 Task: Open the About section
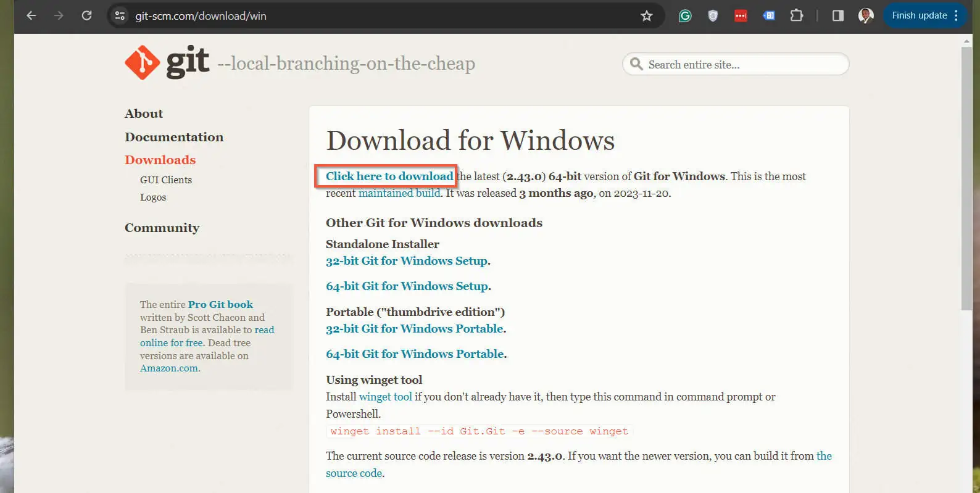tap(144, 114)
